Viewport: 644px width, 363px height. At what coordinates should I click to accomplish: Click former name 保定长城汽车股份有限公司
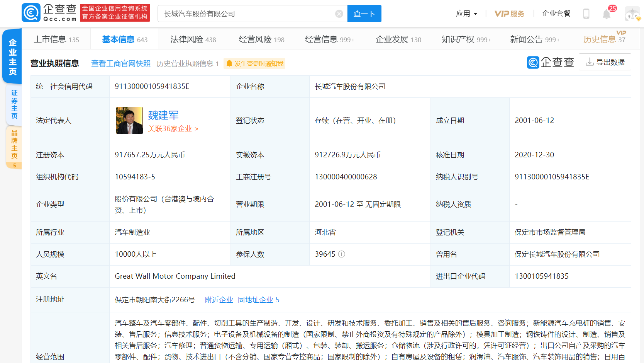557,254
